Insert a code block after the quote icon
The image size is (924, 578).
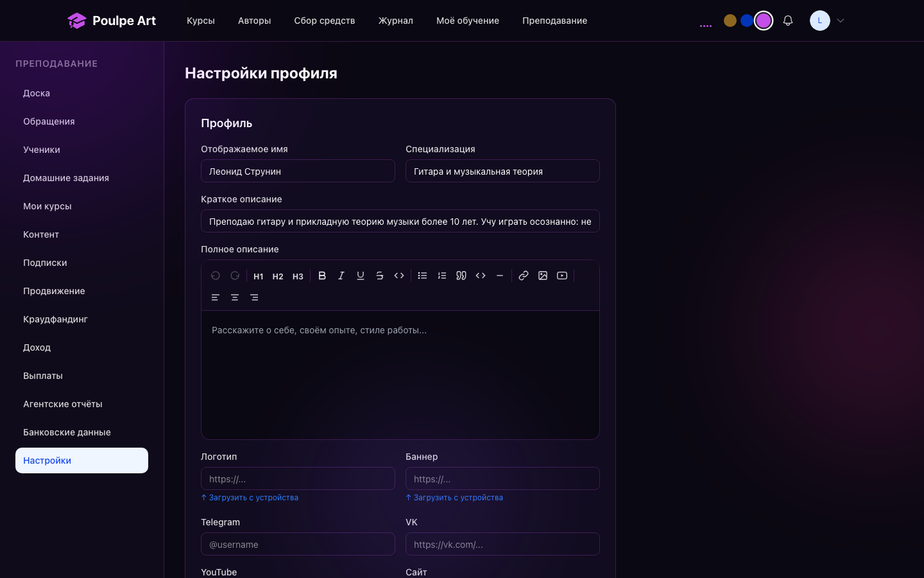coord(481,276)
